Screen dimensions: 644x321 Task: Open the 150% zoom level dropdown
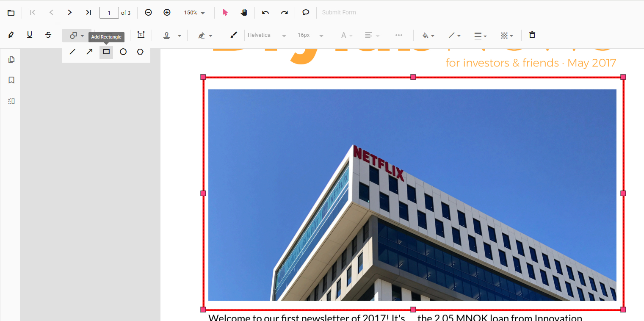[x=195, y=13]
